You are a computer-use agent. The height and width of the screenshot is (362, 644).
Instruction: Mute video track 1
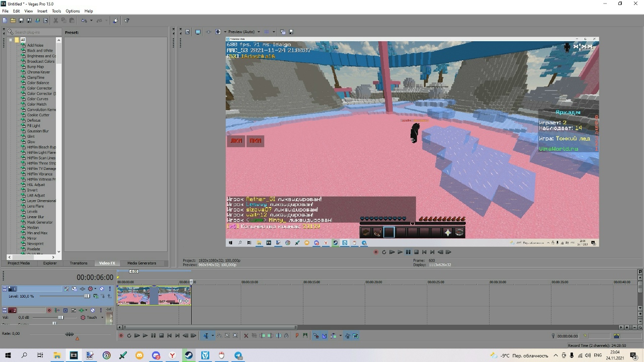pyautogui.click(x=102, y=289)
